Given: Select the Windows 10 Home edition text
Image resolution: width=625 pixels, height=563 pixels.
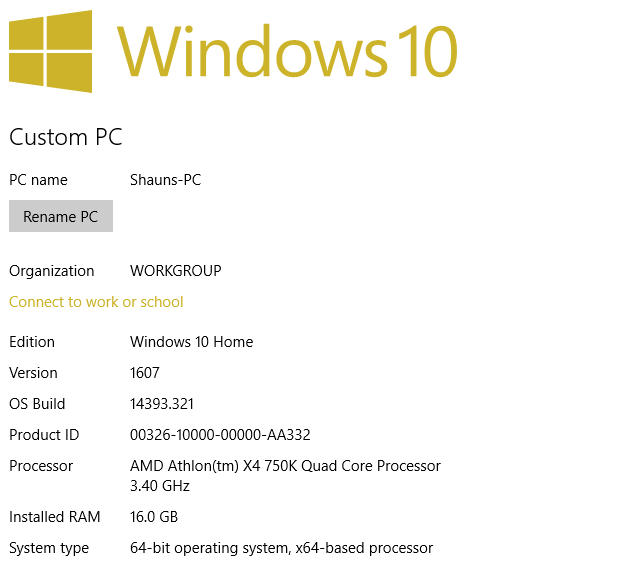Looking at the screenshot, I should [191, 342].
